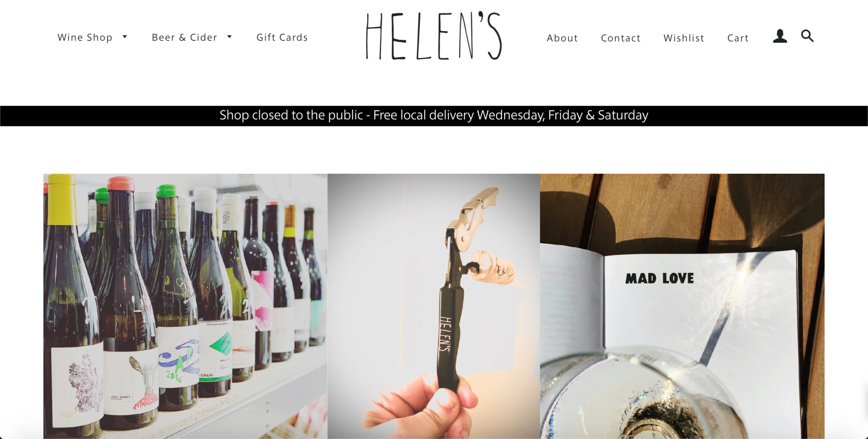The height and width of the screenshot is (439, 868).
Task: Open the account login person icon
Action: pyautogui.click(x=780, y=36)
